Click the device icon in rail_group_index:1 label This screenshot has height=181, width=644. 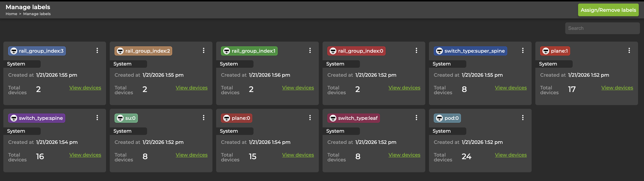(x=226, y=51)
